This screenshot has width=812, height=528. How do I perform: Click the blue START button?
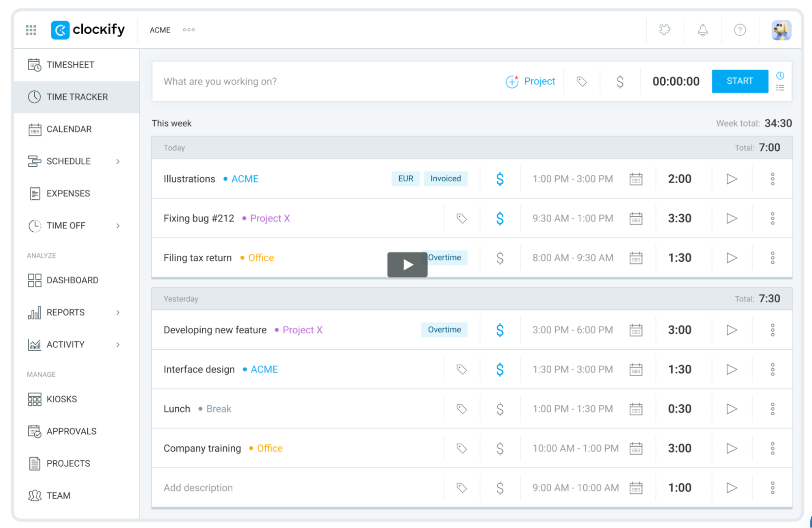click(740, 81)
